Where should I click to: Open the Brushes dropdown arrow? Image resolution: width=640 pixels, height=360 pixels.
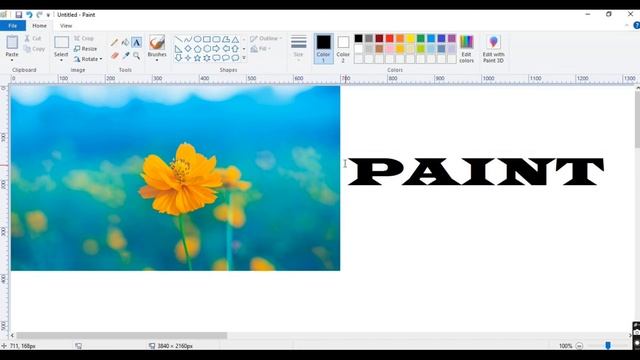[x=157, y=60]
